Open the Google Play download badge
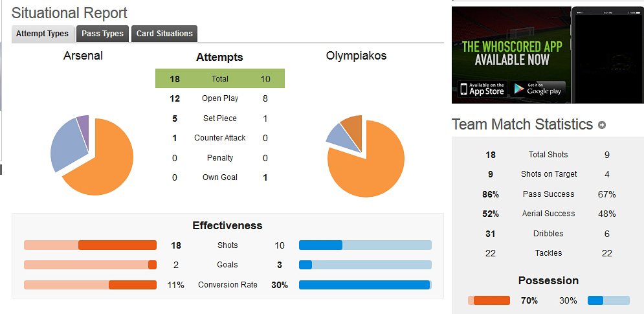This screenshot has width=644, height=314. tap(538, 89)
